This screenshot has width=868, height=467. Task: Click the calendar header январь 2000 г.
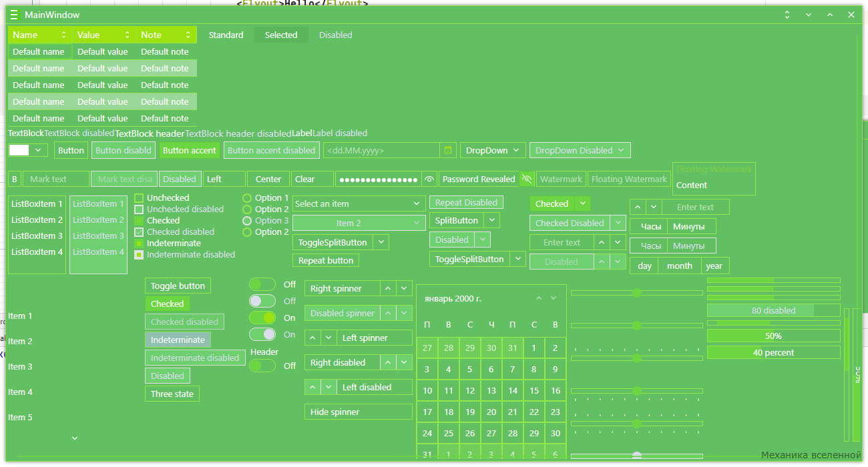coord(452,298)
